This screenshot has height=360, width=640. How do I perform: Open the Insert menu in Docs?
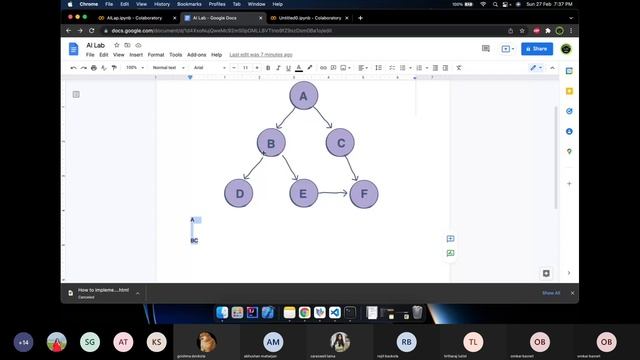coord(136,55)
